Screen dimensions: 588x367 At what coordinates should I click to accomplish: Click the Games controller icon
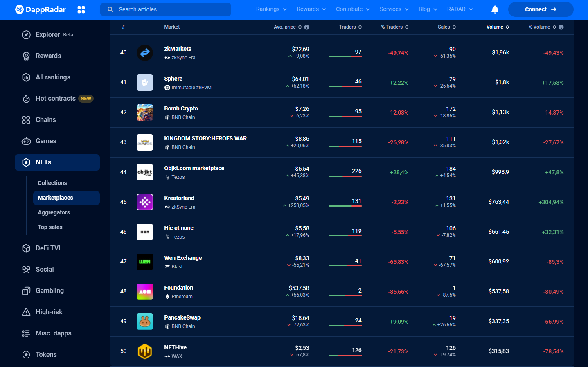[26, 141]
